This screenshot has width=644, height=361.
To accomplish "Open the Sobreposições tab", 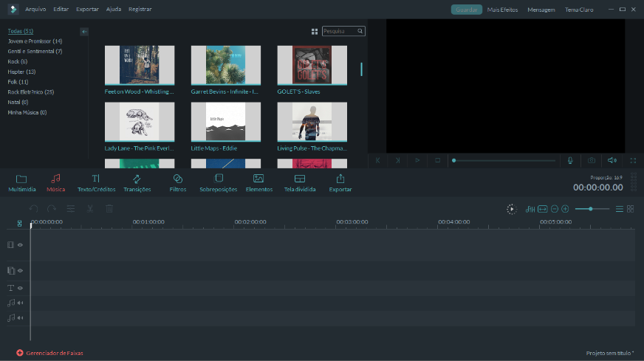I will click(218, 183).
